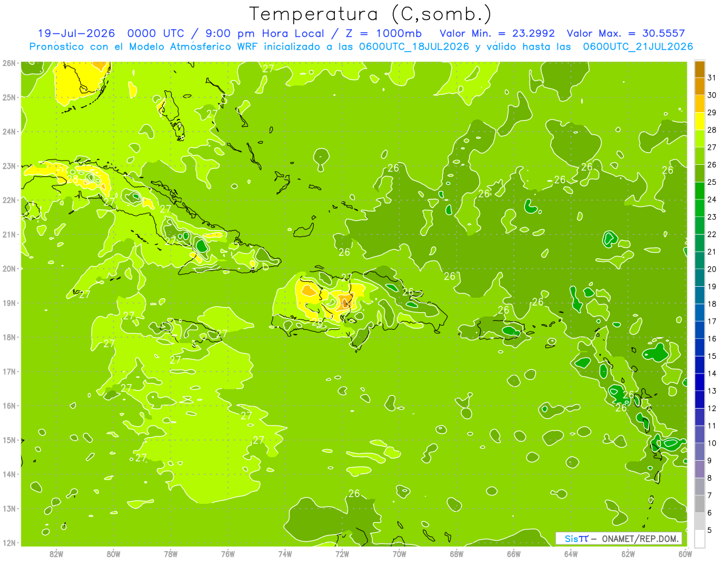Image resolution: width=728 pixels, height=562 pixels.
Task: Click the 20N latitude axis label
Action: pyautogui.click(x=8, y=269)
